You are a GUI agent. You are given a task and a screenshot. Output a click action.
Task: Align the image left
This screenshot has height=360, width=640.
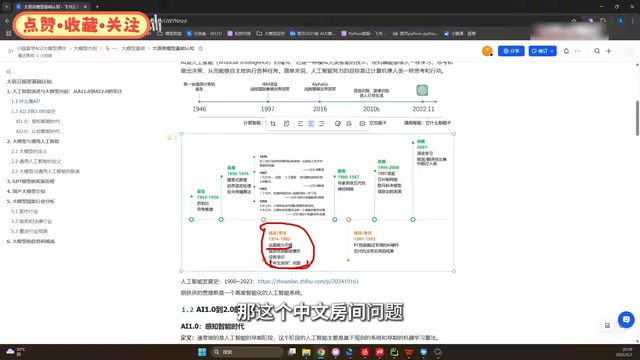300,123
